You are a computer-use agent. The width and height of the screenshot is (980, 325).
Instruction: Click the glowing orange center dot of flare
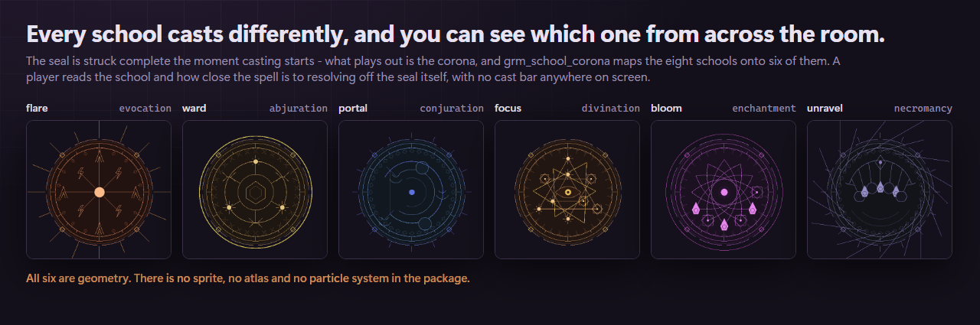[x=99, y=192]
